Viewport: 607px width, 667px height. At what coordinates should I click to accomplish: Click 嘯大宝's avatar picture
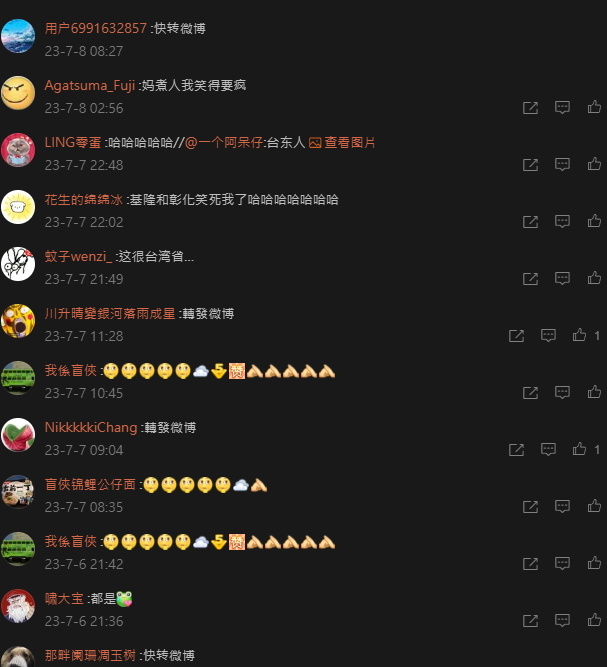pos(18,606)
